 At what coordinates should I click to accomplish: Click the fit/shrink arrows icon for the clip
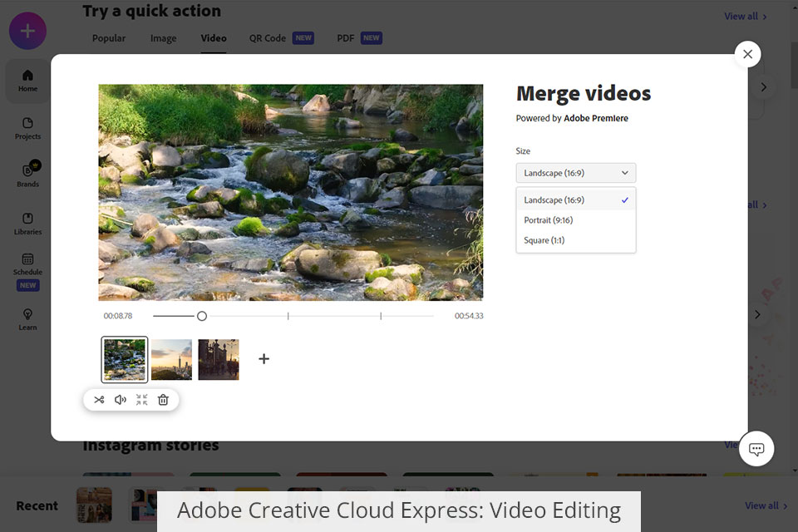(x=141, y=400)
